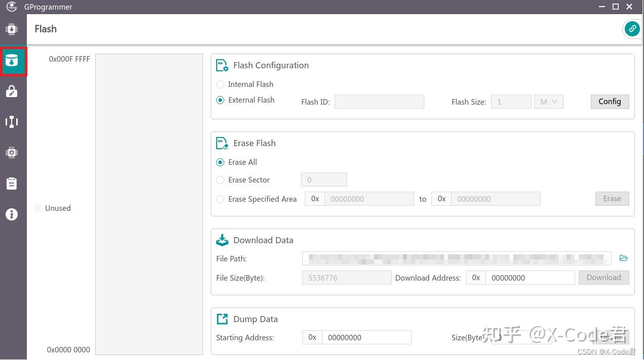644x360 pixels.
Task: Open the eFuse Layout sidebar icon
Action: (x=12, y=122)
